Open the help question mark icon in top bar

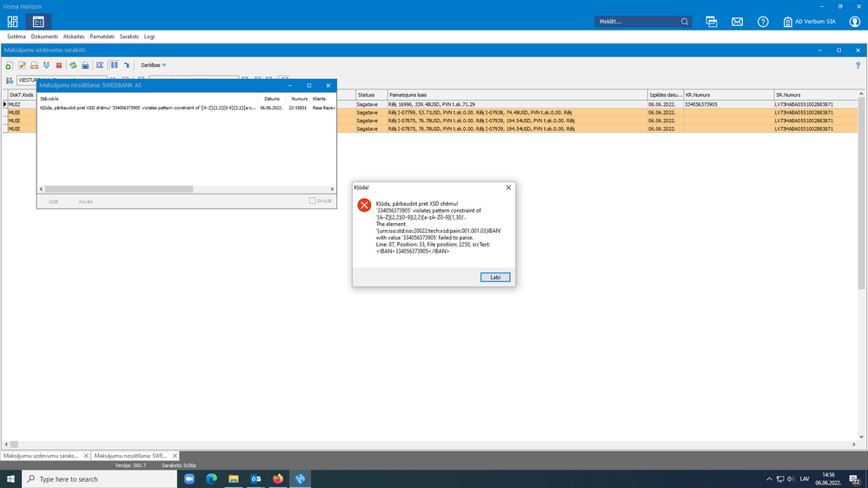(763, 22)
